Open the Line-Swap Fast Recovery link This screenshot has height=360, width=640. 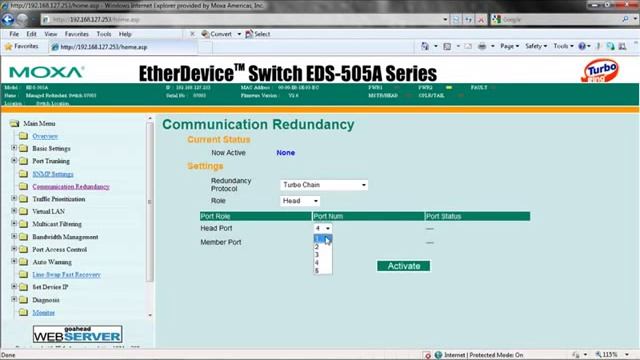click(67, 275)
